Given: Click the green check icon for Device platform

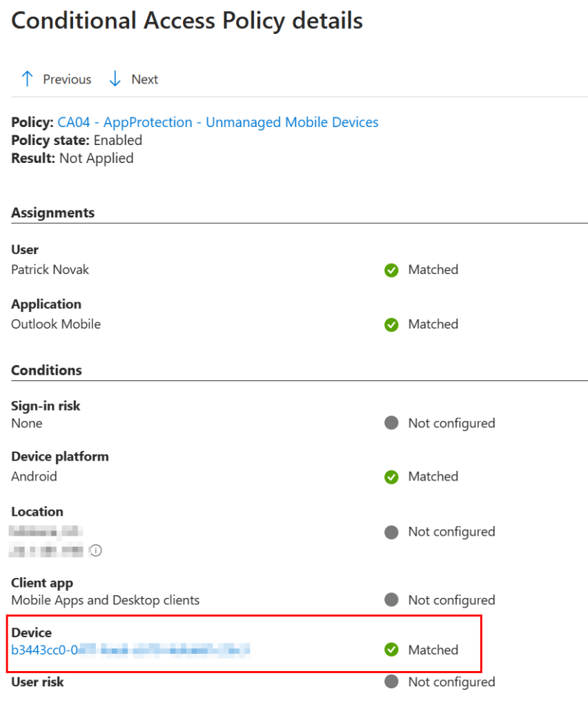Looking at the screenshot, I should click(391, 477).
